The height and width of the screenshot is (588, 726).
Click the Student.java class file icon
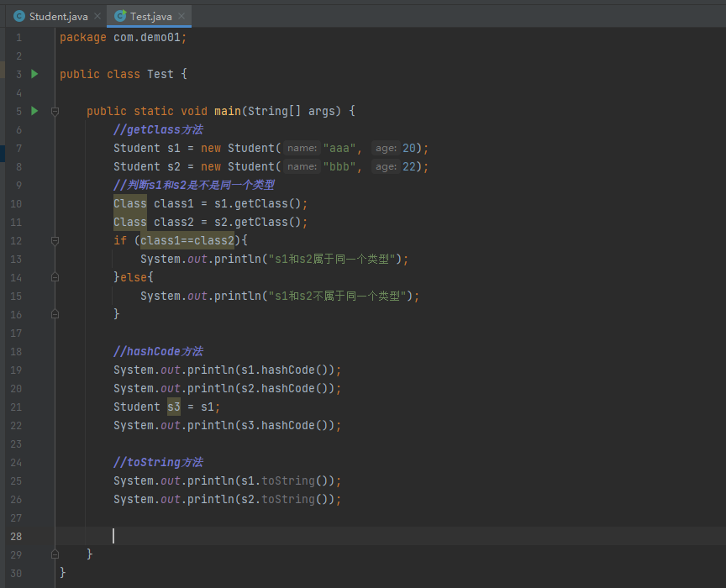pos(19,17)
